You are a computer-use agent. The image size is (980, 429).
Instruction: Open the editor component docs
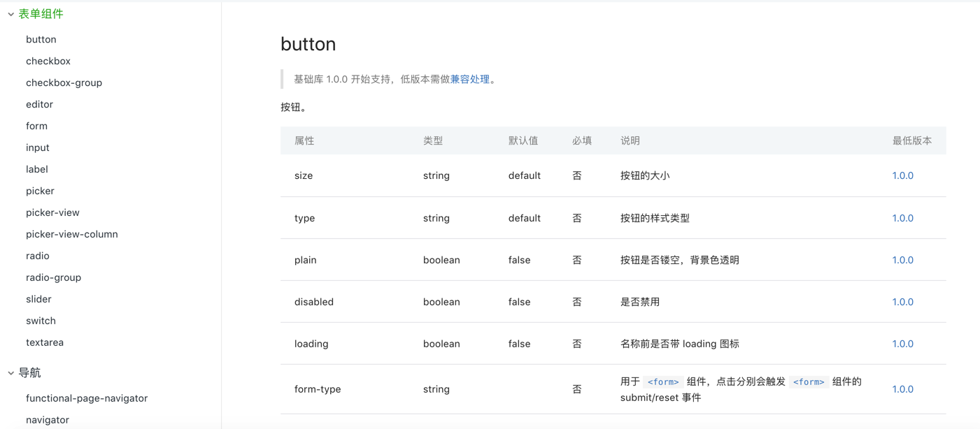tap(39, 104)
